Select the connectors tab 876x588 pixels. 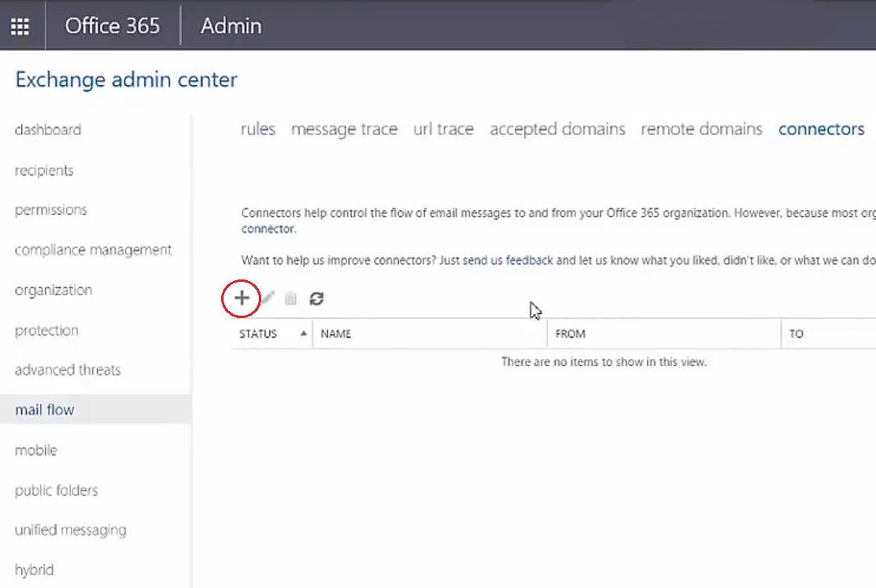coord(821,129)
